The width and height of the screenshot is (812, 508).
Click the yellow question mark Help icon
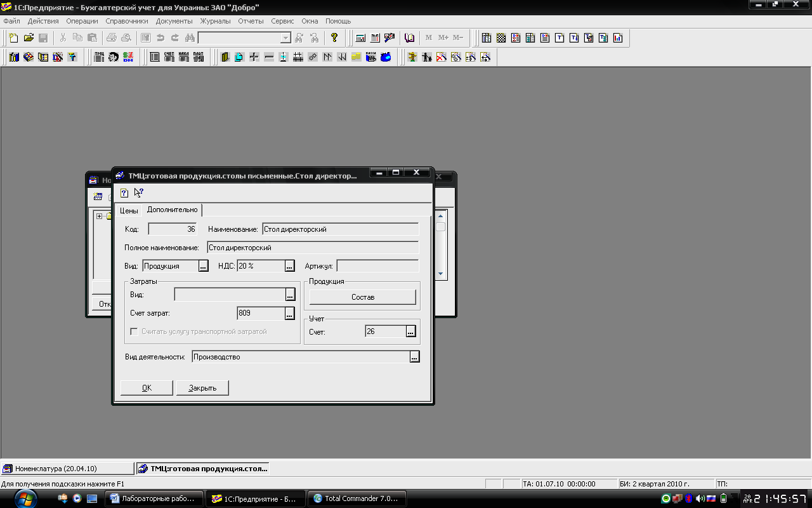point(334,38)
